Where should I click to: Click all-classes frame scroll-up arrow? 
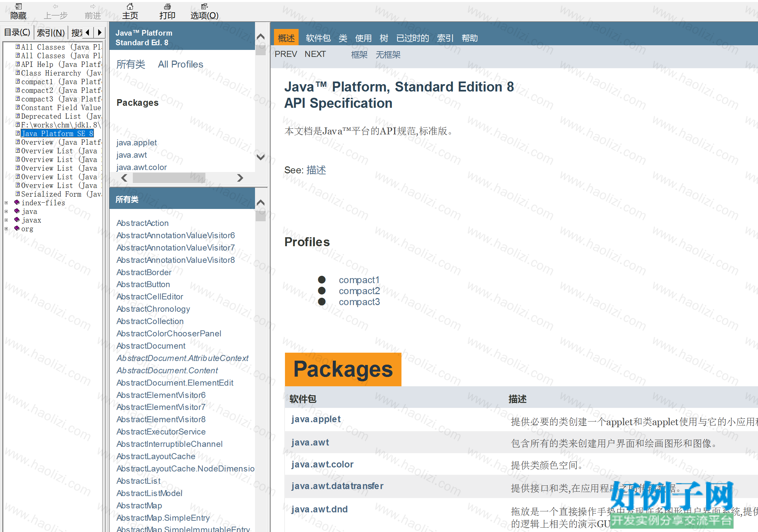click(x=261, y=202)
